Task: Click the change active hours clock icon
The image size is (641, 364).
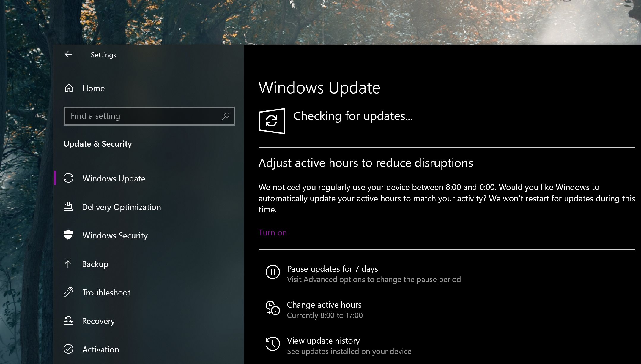Action: coord(273,308)
